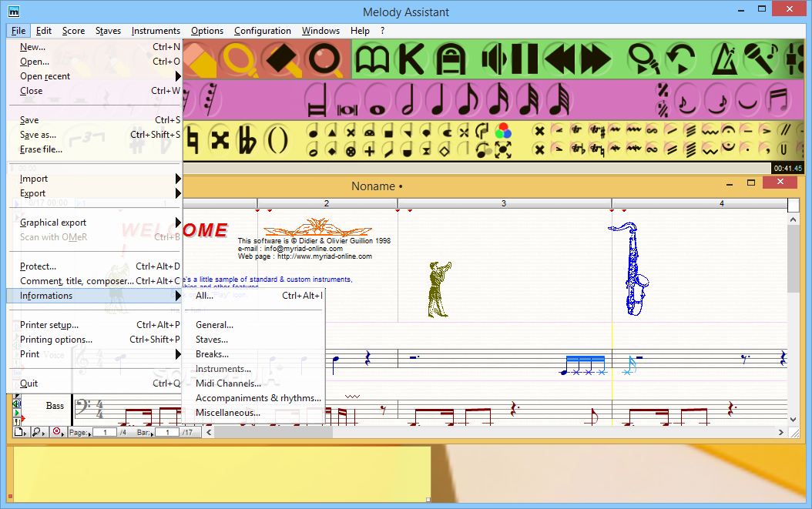This screenshot has height=509, width=812.
Task: Open the RGB color circles note color
Action: coord(503,130)
